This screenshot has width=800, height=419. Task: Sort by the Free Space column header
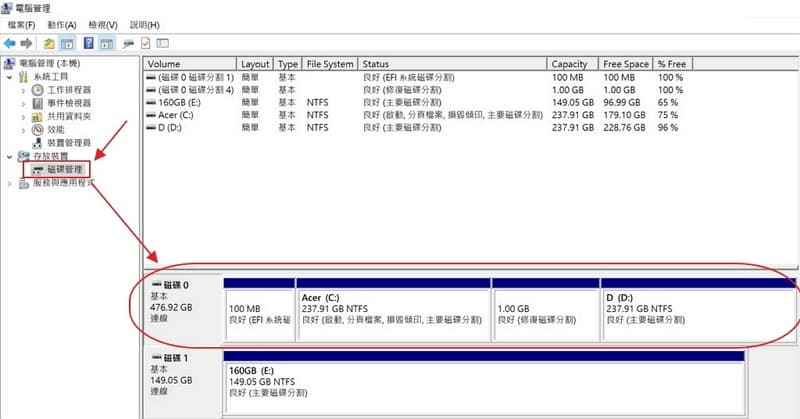626,64
